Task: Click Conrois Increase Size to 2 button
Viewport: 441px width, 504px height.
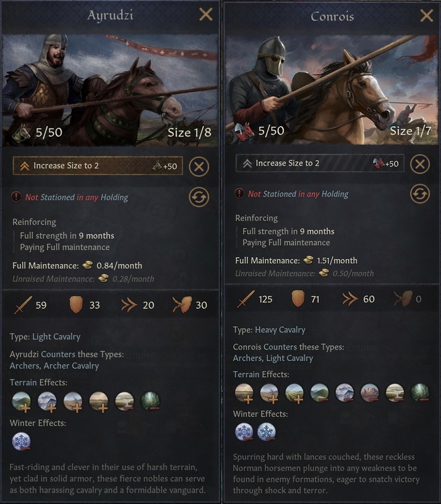Action: [320, 163]
